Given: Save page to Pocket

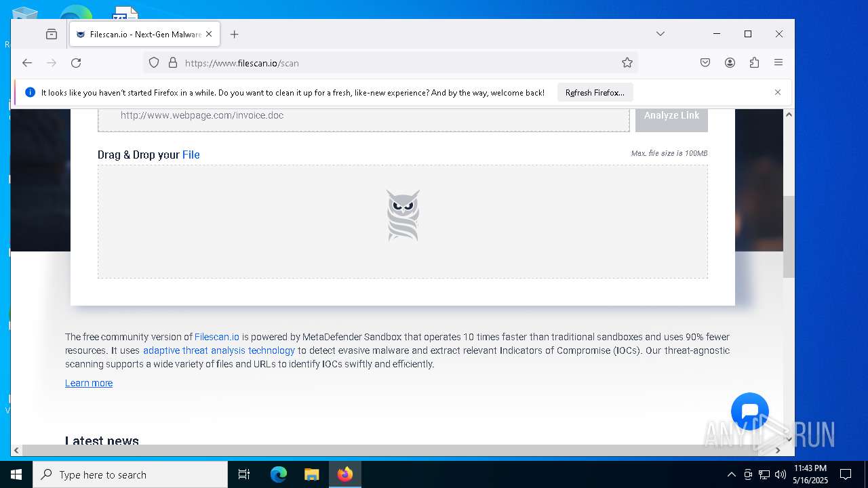Looking at the screenshot, I should click(x=705, y=62).
